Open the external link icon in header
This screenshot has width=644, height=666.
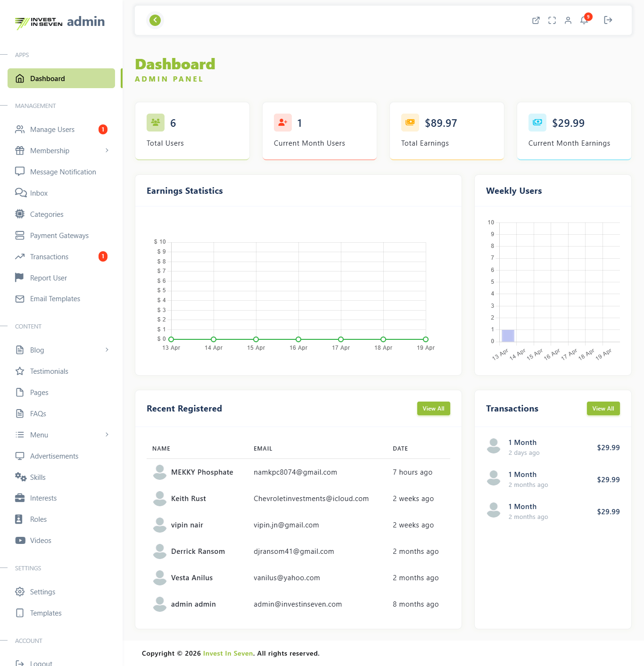[536, 20]
